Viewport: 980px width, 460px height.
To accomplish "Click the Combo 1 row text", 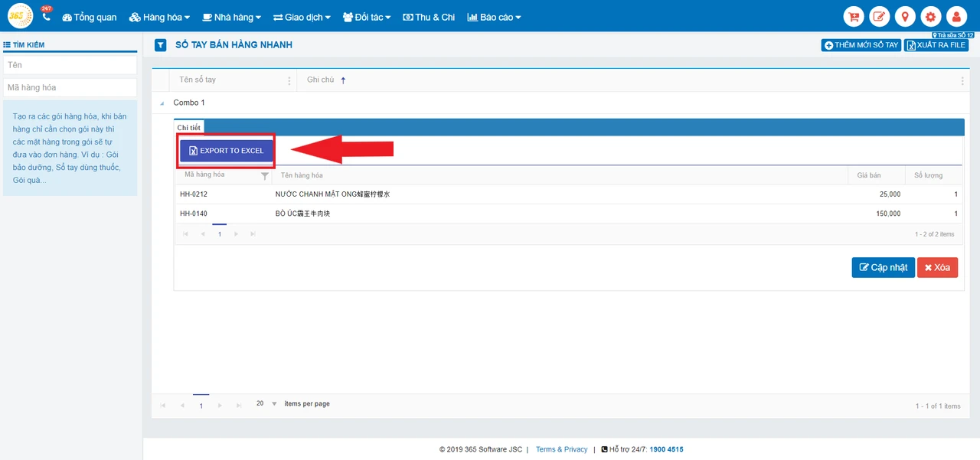I will 189,103.
